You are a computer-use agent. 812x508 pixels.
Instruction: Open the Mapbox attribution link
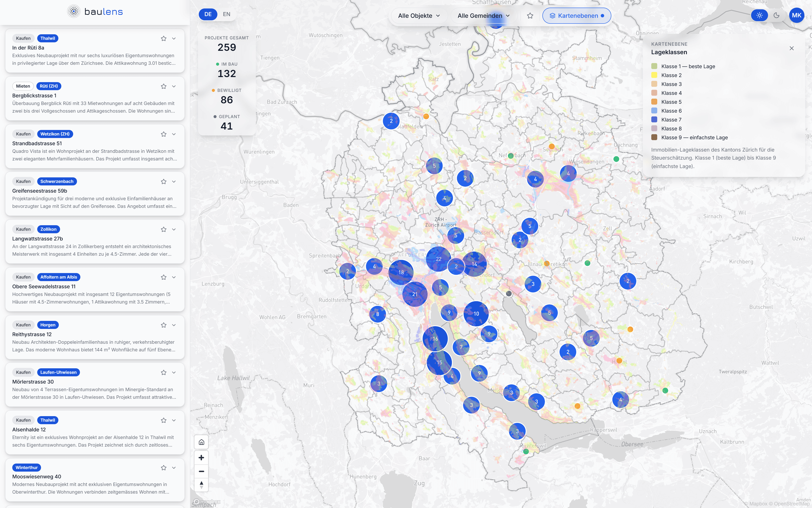(x=755, y=504)
